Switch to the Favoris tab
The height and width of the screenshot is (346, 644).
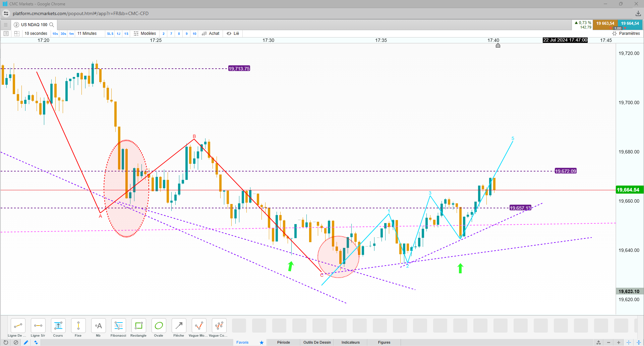(x=242, y=342)
